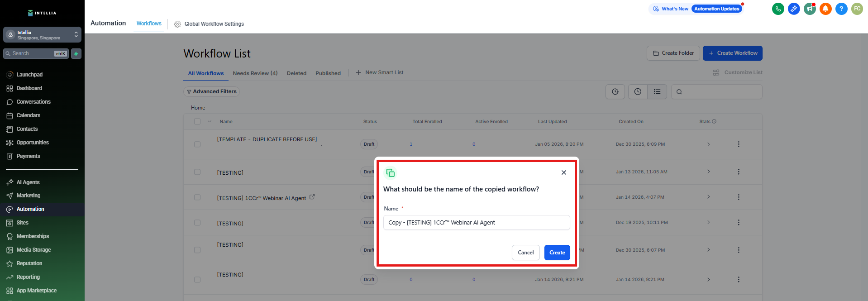Open Dashboard in the sidebar
Image resolution: width=868 pixels, height=301 pixels.
point(29,88)
